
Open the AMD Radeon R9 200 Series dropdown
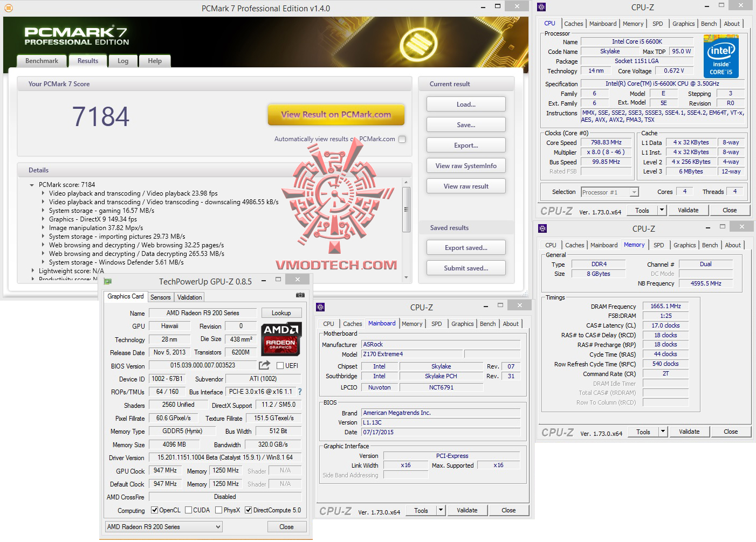218,527
